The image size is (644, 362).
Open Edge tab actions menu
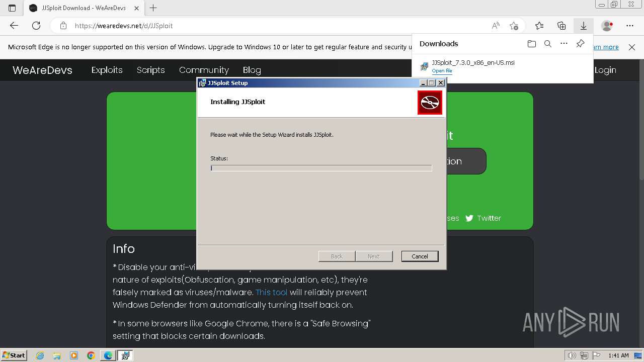point(12,8)
